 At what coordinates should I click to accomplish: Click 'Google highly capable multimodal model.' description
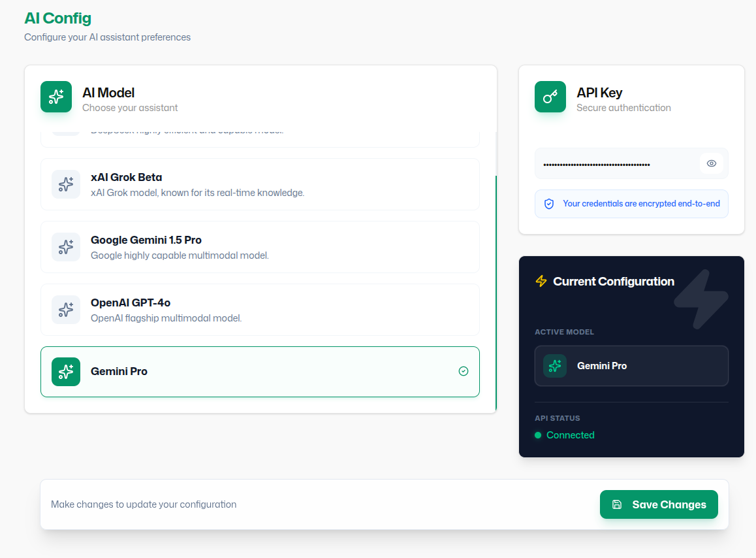pos(180,255)
